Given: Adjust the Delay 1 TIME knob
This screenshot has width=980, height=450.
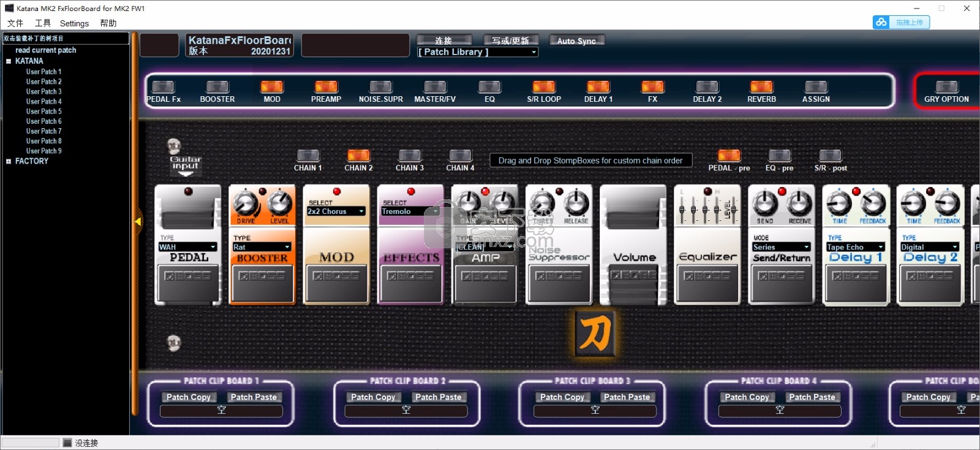Looking at the screenshot, I should coord(839,204).
